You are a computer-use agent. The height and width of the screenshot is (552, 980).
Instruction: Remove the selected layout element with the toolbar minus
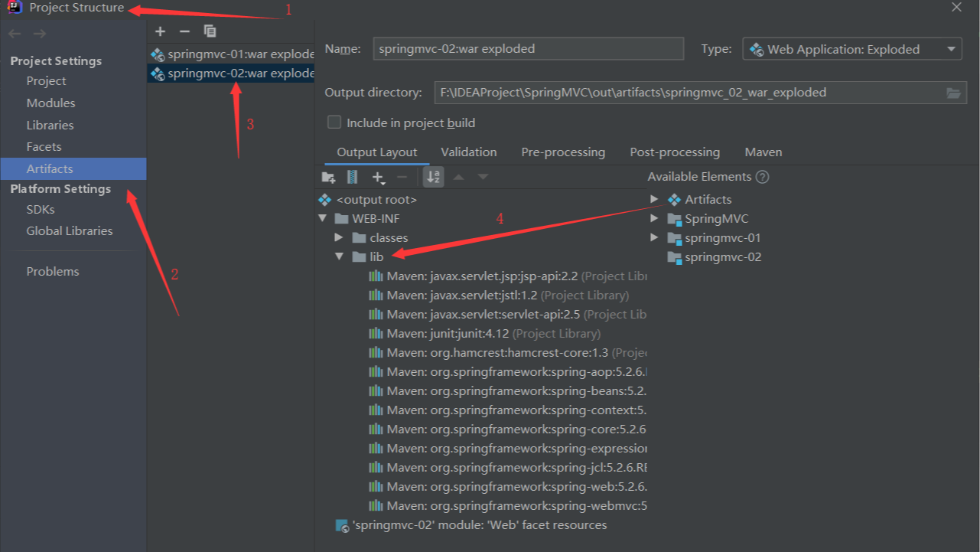tap(402, 177)
